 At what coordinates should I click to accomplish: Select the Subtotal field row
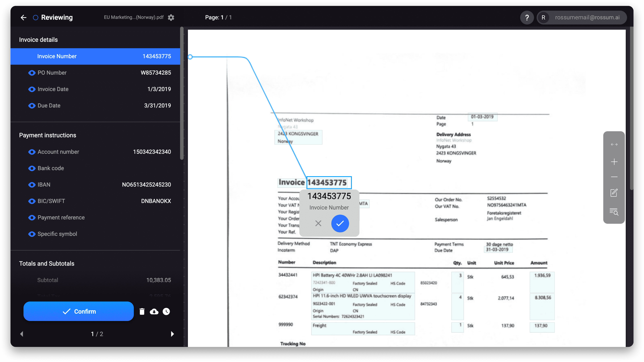[x=95, y=280]
